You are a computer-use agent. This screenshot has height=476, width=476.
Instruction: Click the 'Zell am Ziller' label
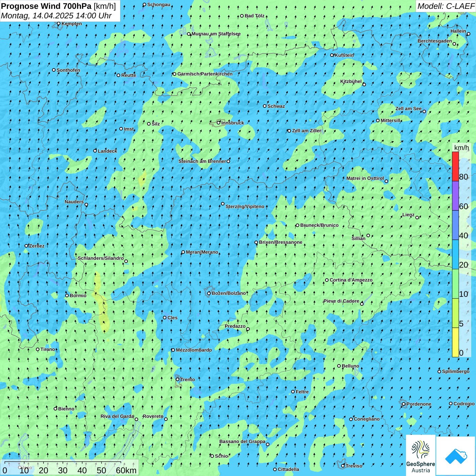307,131
